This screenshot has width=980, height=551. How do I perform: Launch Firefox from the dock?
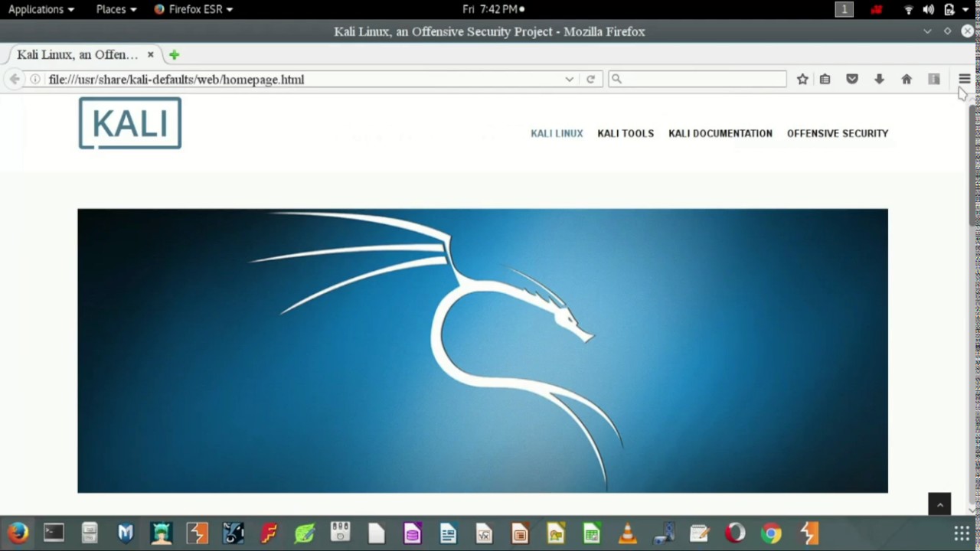18,533
